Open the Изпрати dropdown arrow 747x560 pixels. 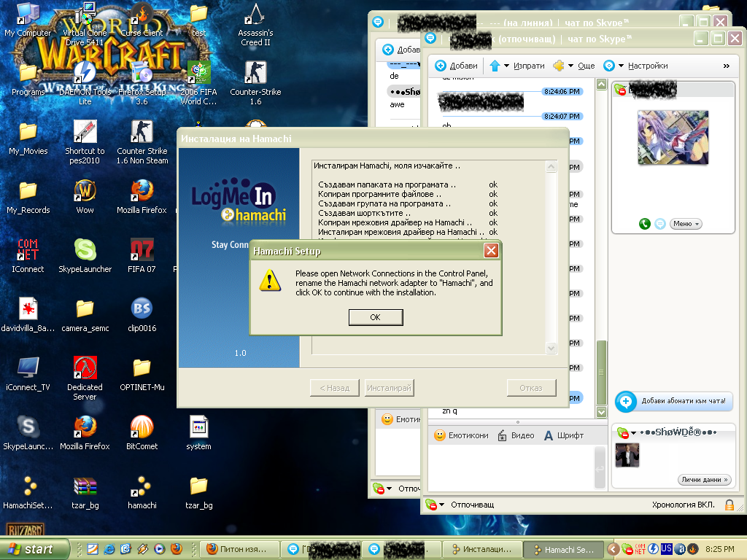coord(506,66)
